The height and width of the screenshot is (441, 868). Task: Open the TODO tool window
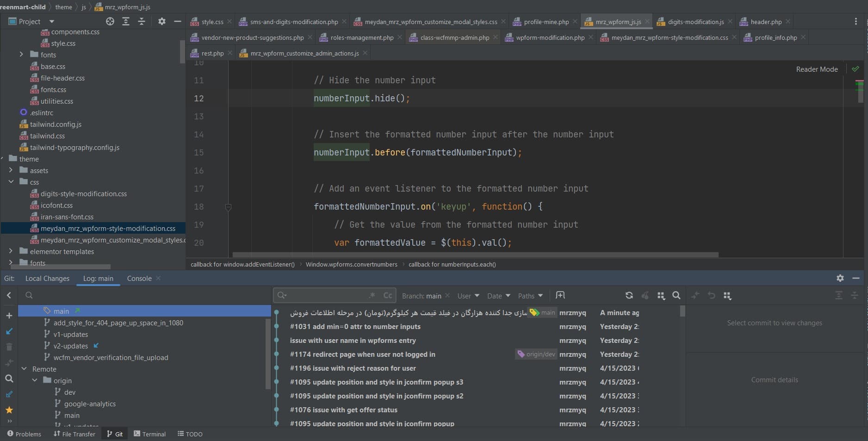(x=190, y=434)
